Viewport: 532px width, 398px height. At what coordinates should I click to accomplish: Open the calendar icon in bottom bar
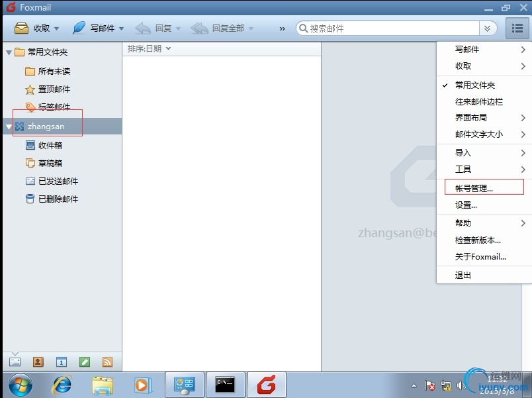click(x=62, y=362)
